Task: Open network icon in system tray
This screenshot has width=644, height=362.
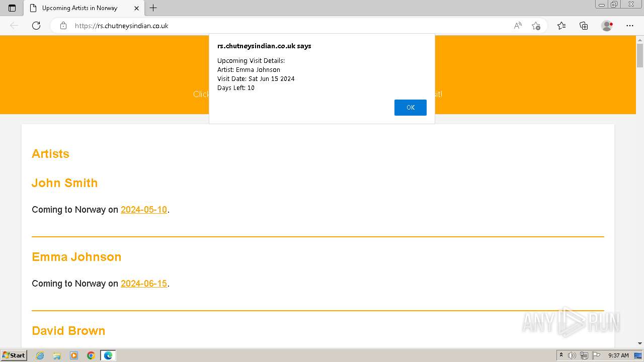Action: pos(584,355)
